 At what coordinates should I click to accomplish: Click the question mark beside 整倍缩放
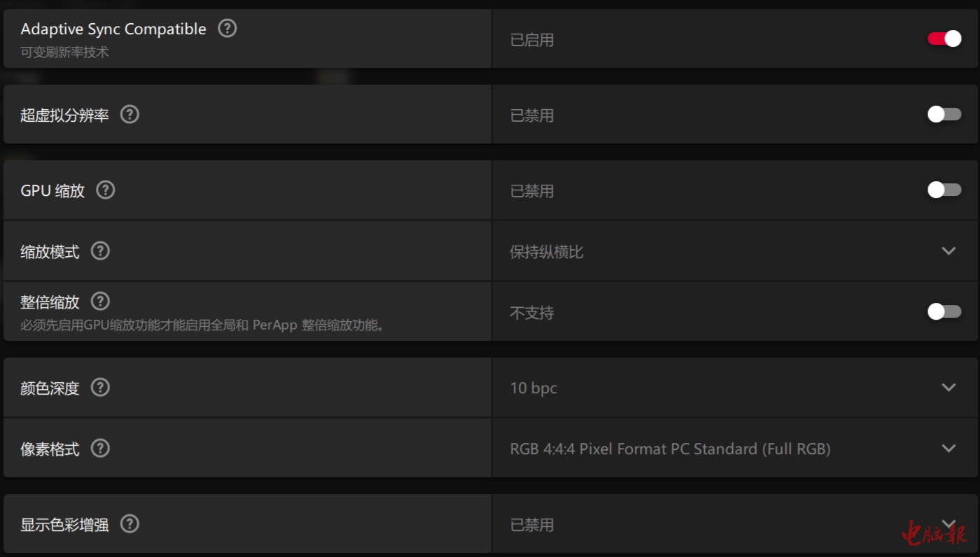101,302
